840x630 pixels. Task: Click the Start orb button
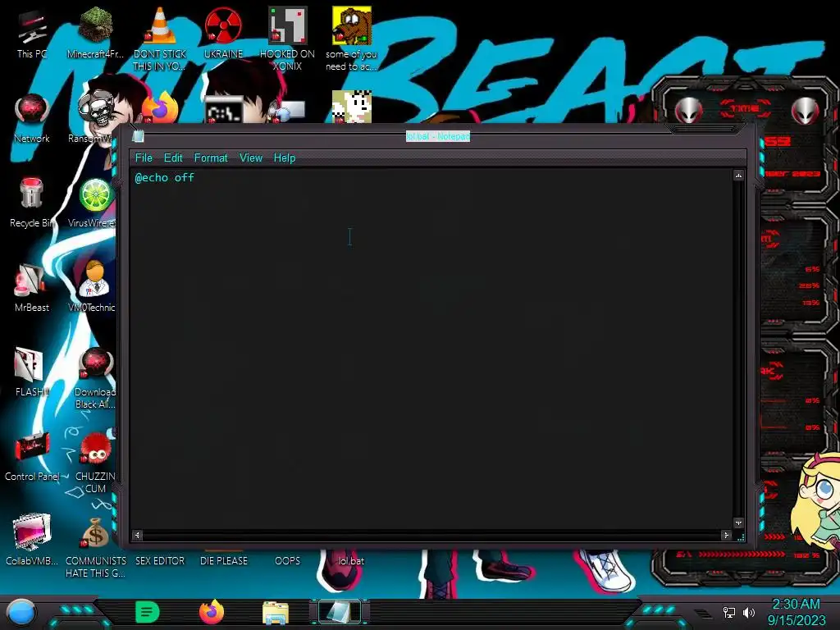tap(21, 614)
